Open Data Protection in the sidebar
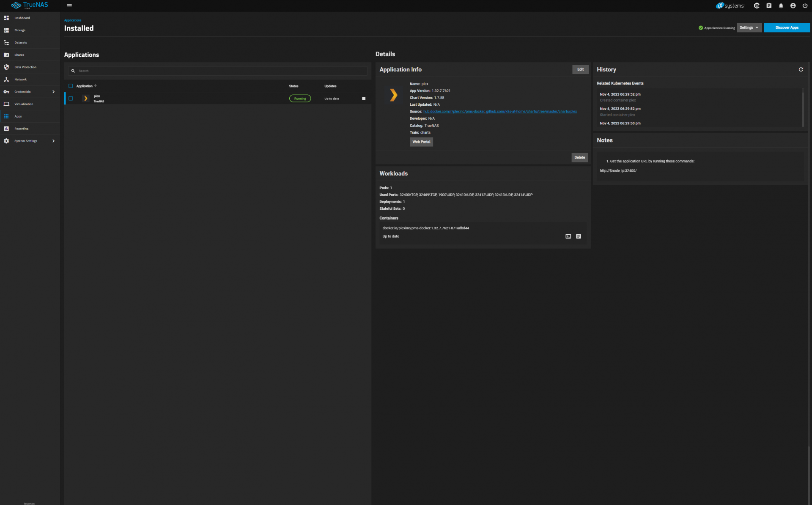 pos(25,67)
